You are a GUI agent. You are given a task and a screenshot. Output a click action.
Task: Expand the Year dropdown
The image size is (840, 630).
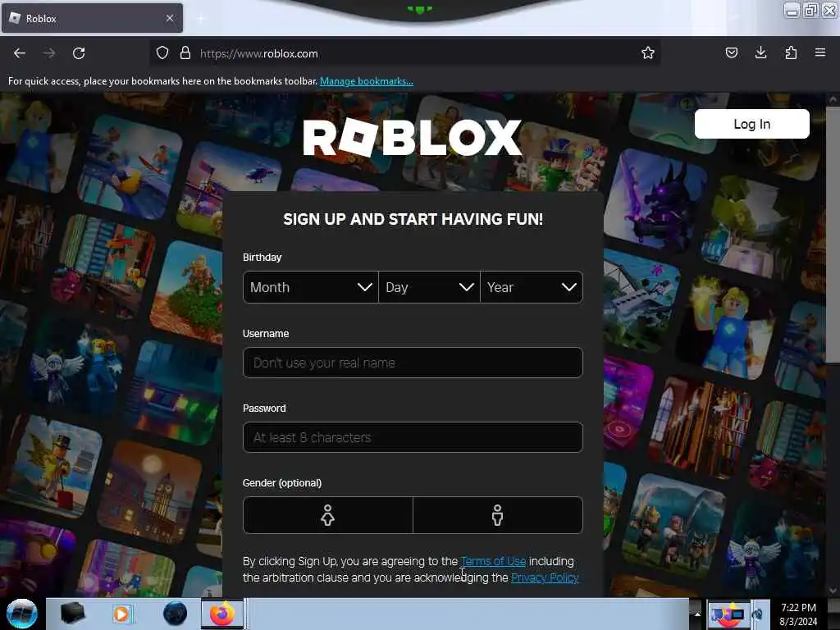(x=532, y=287)
